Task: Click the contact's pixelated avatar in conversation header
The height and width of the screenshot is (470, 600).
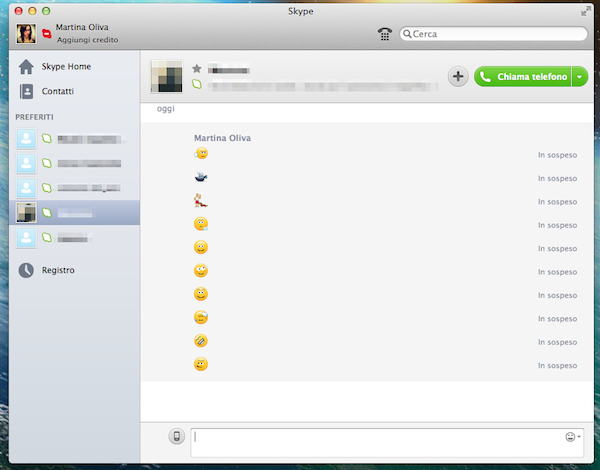Action: tap(167, 77)
